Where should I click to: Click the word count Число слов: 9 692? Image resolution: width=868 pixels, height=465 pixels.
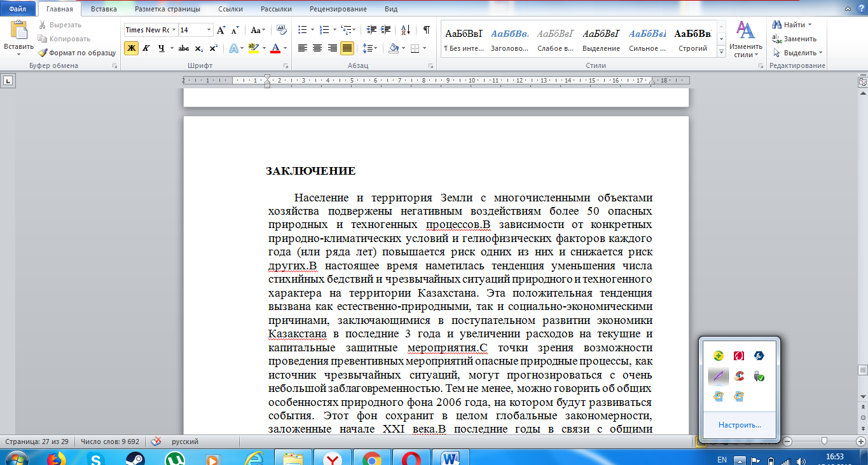(111, 441)
